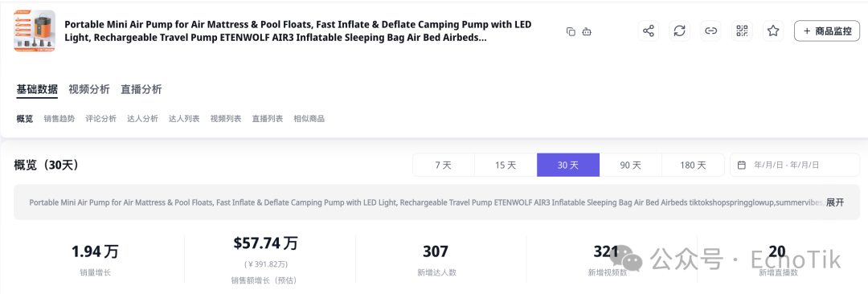
Task: Expand description with 展开
Action: [x=835, y=202]
